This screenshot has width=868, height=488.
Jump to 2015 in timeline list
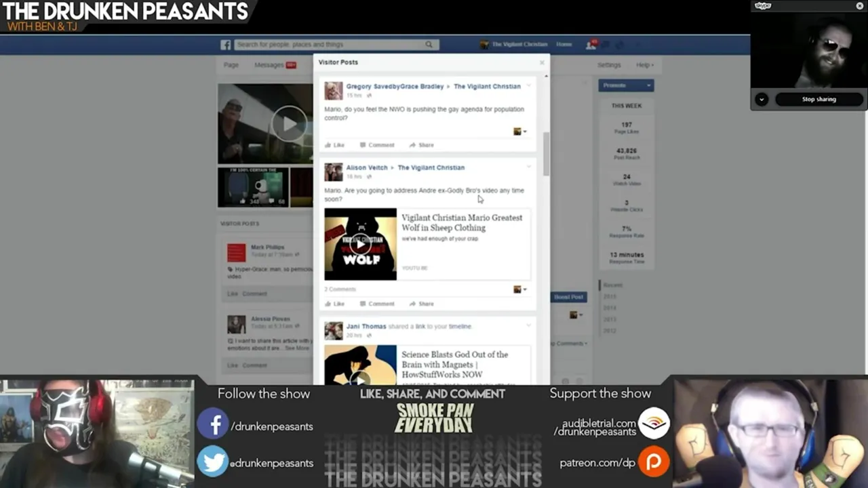610,296
